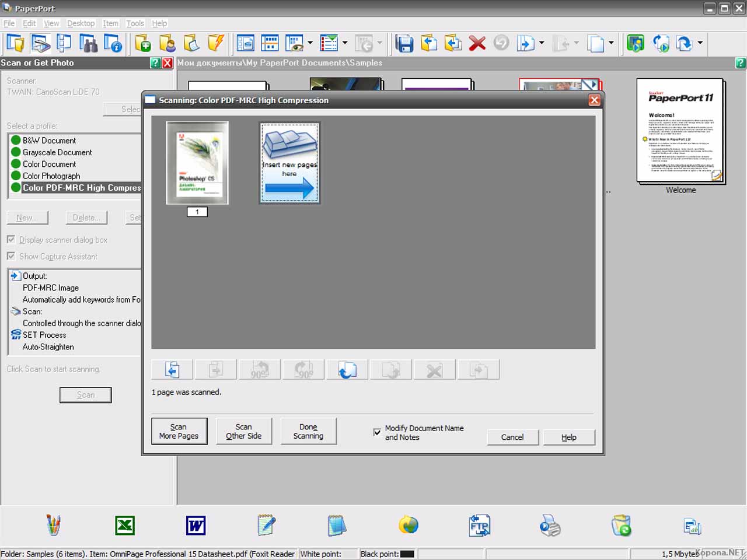Open the Desktop menu
The image size is (747, 560).
click(81, 23)
